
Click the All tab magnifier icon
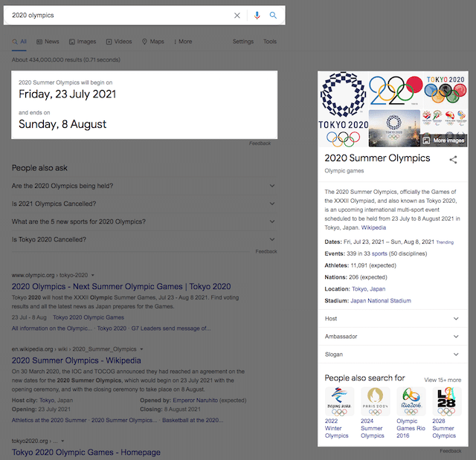15,42
